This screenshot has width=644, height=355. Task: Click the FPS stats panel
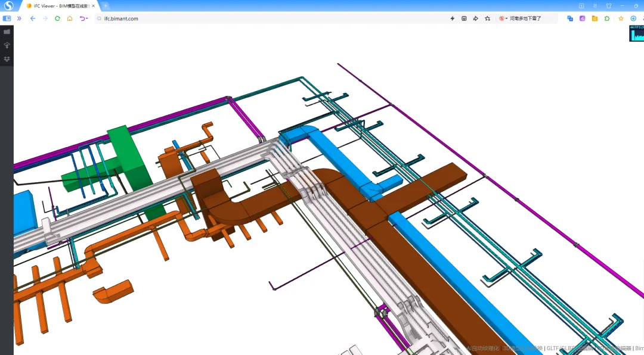pos(637,33)
